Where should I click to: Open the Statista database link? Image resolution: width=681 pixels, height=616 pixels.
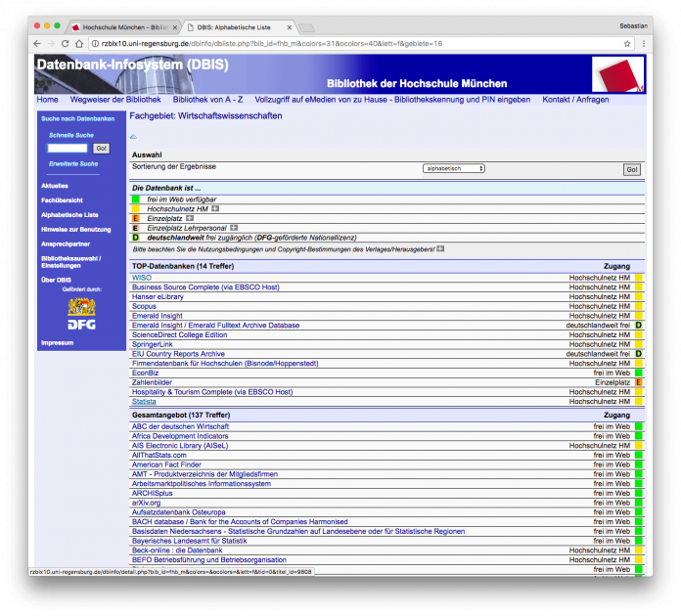pyautogui.click(x=144, y=402)
